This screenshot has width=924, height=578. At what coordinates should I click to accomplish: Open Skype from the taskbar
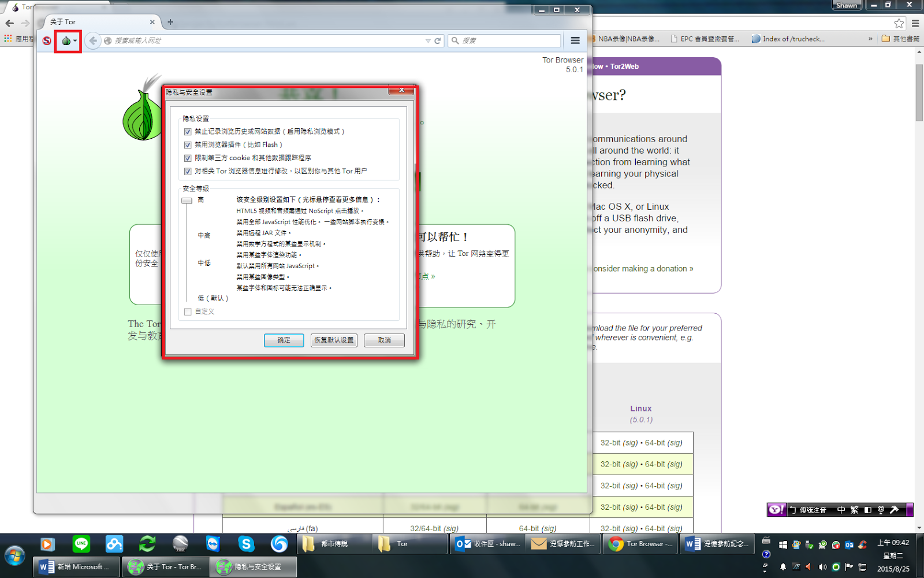pyautogui.click(x=247, y=544)
